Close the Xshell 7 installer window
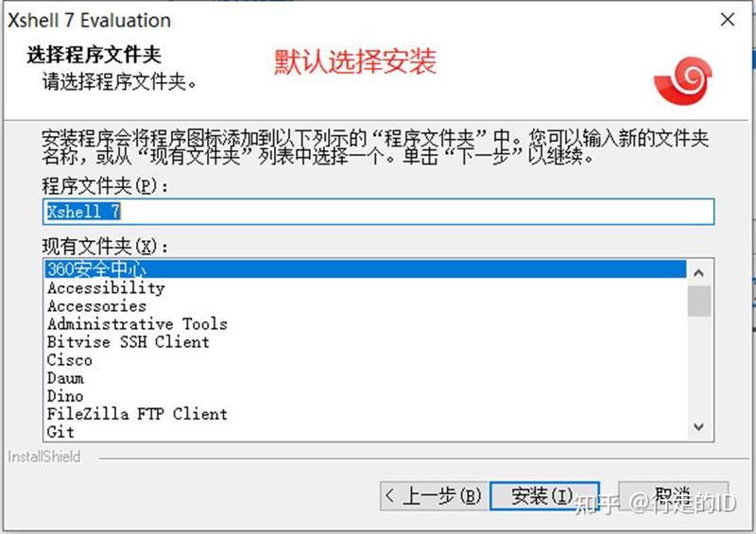This screenshot has width=756, height=534. (x=727, y=19)
